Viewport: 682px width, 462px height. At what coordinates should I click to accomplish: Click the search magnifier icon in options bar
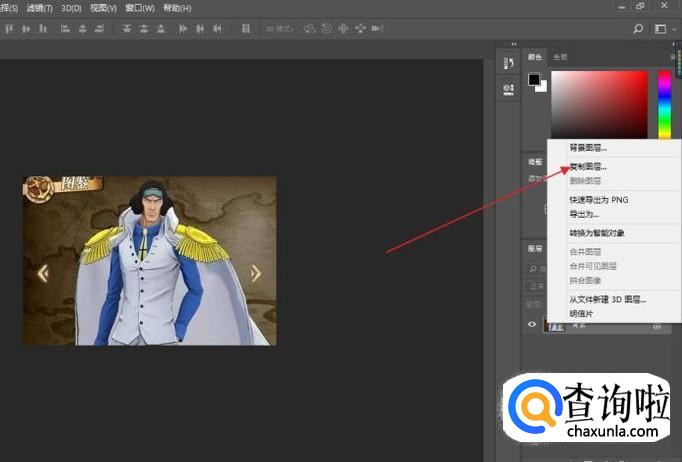[639, 29]
